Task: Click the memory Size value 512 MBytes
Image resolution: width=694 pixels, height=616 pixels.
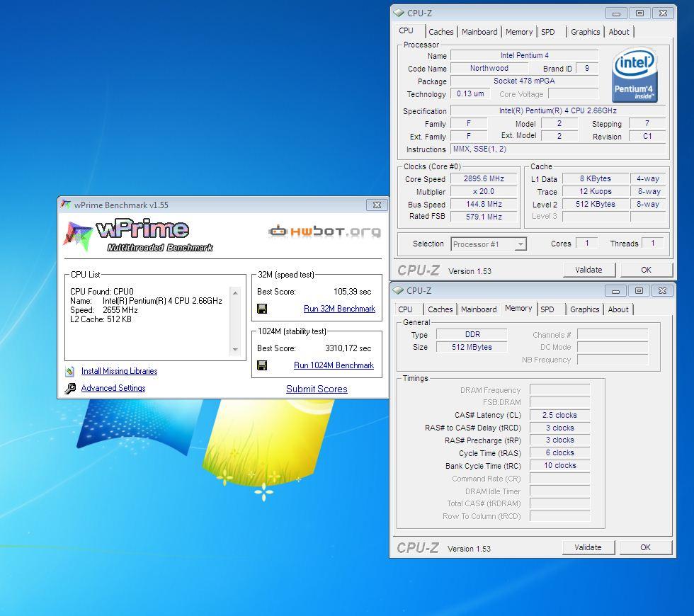Action: [472, 347]
